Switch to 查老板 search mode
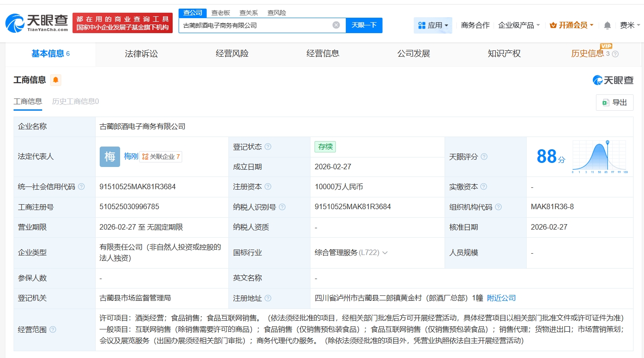 tap(221, 13)
